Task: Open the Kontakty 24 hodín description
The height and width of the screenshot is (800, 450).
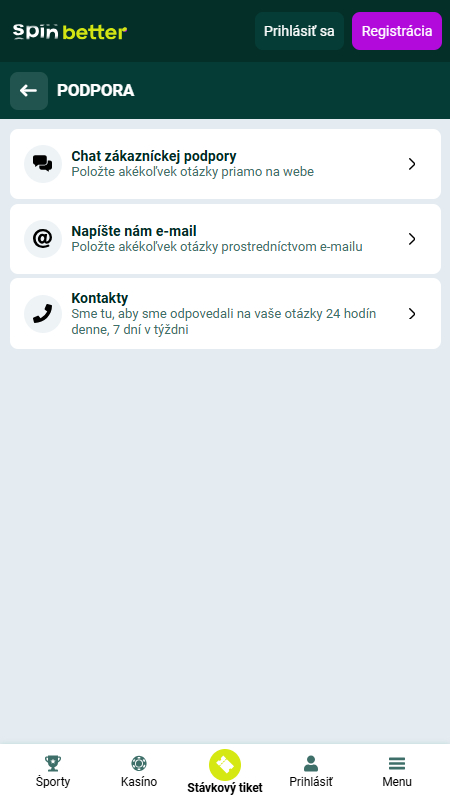Action: coord(223,321)
